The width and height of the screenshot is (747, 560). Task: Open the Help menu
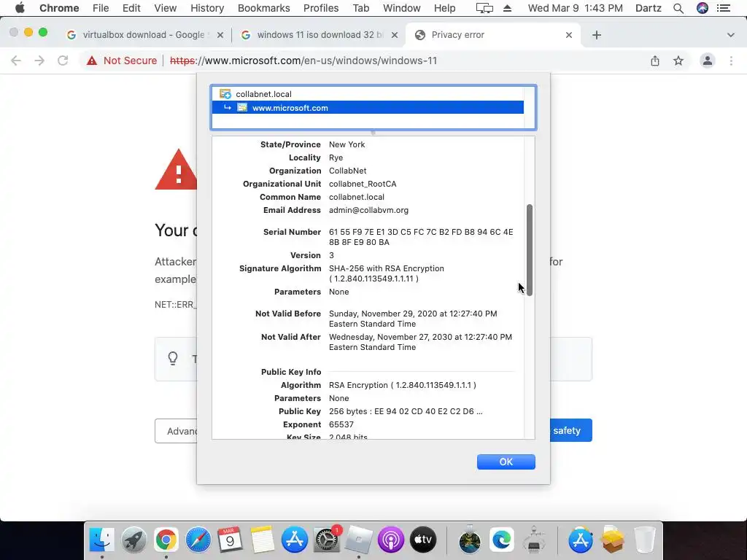point(444,8)
